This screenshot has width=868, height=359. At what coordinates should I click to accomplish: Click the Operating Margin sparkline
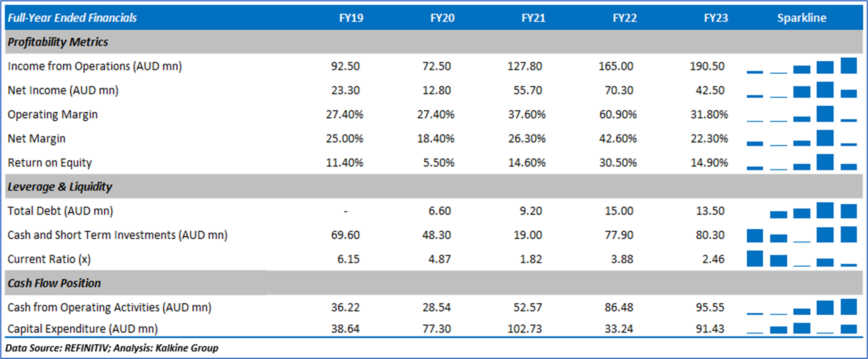point(802,115)
